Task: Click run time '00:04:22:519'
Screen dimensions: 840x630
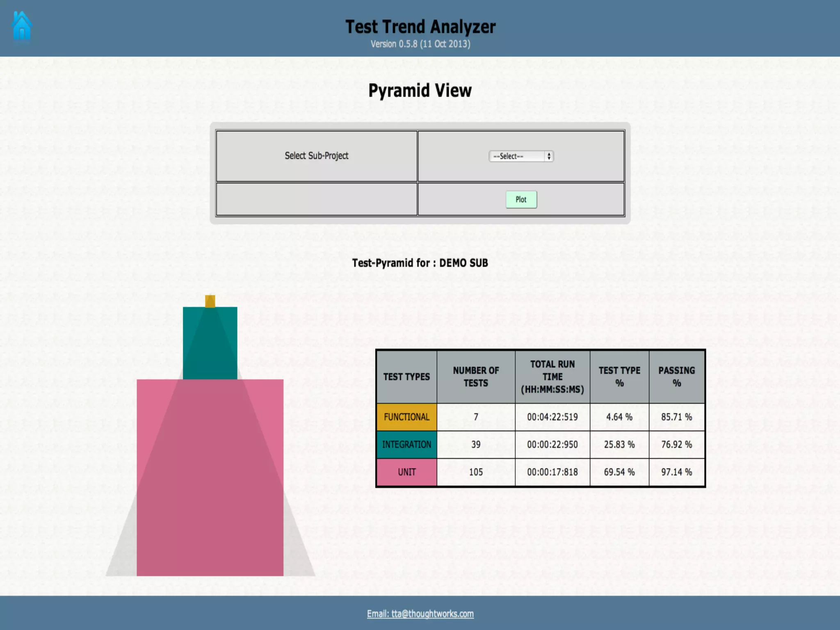Action: [x=552, y=417]
